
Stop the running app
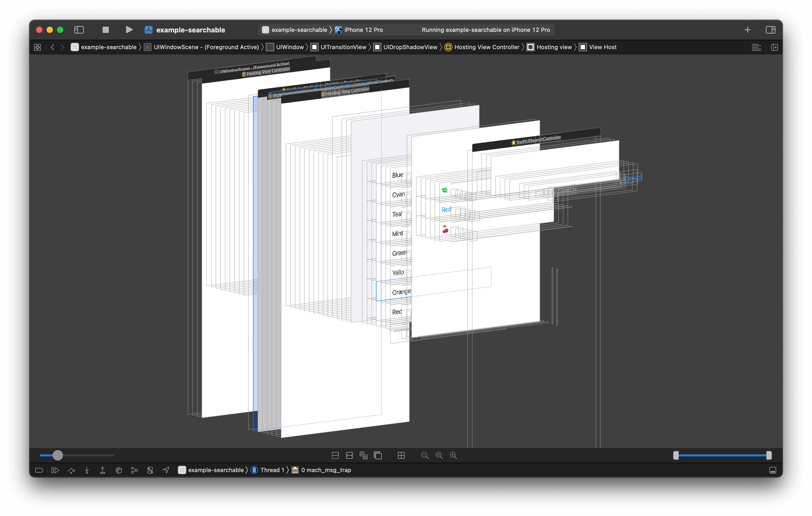105,30
